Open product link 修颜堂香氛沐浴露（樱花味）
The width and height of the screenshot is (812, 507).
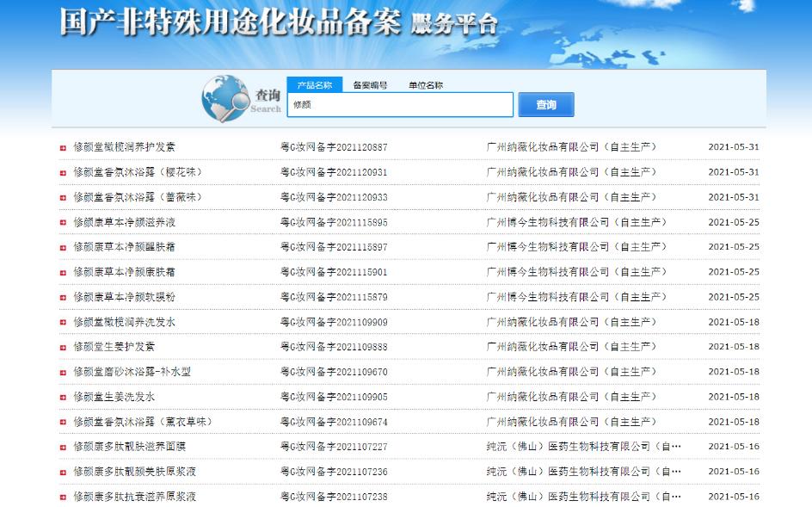coord(138,172)
